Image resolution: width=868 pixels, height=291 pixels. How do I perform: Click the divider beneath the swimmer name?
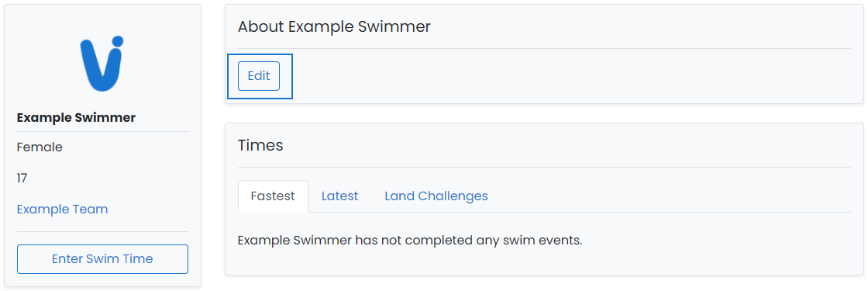coord(102,131)
